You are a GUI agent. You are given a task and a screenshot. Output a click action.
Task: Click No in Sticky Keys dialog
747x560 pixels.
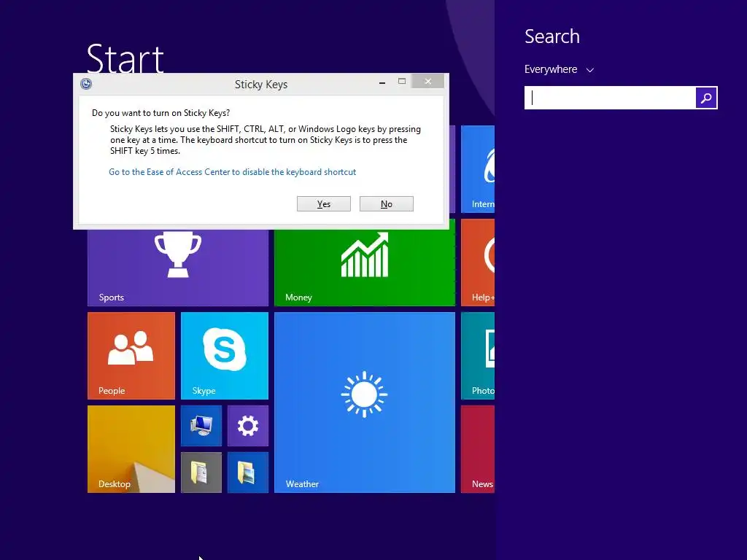[x=387, y=204]
